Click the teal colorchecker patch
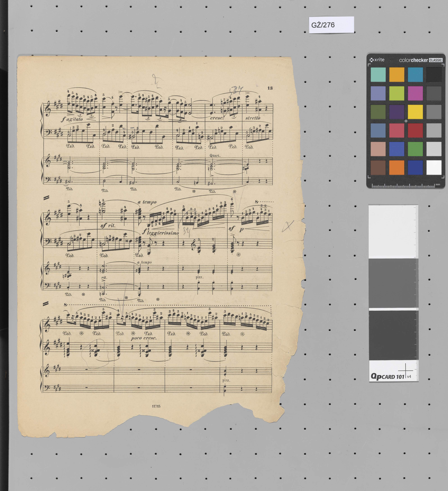Image resolution: width=448 pixels, height=491 pixels. pyautogui.click(x=378, y=74)
